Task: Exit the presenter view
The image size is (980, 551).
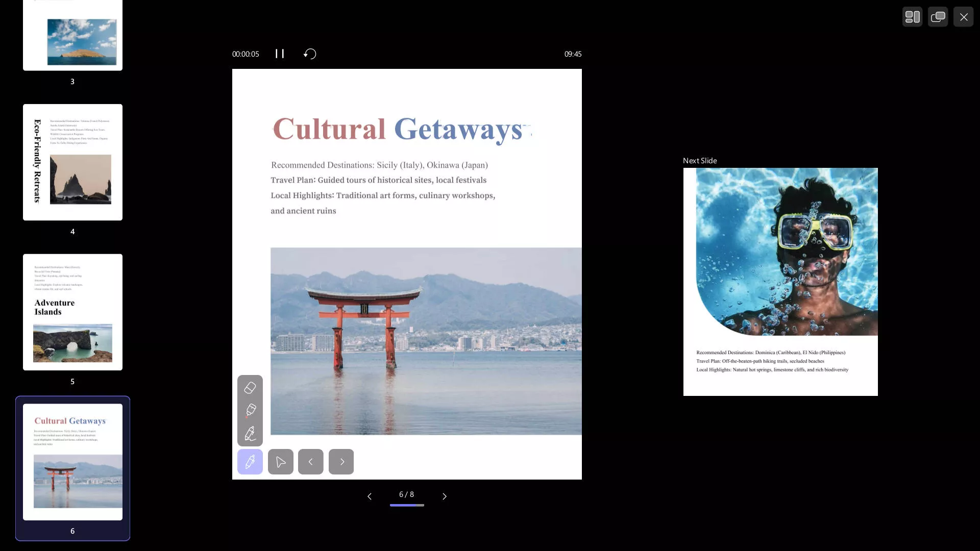Action: point(963,17)
